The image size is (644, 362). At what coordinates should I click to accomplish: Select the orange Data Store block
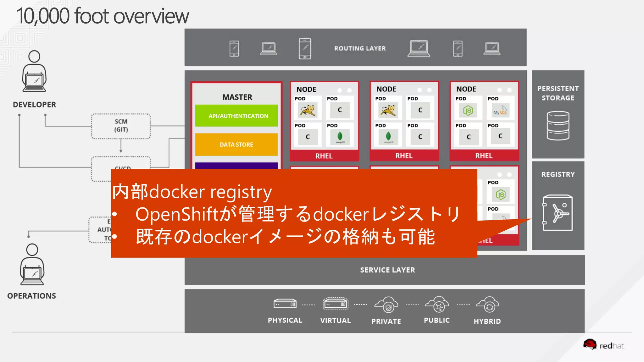click(x=236, y=145)
